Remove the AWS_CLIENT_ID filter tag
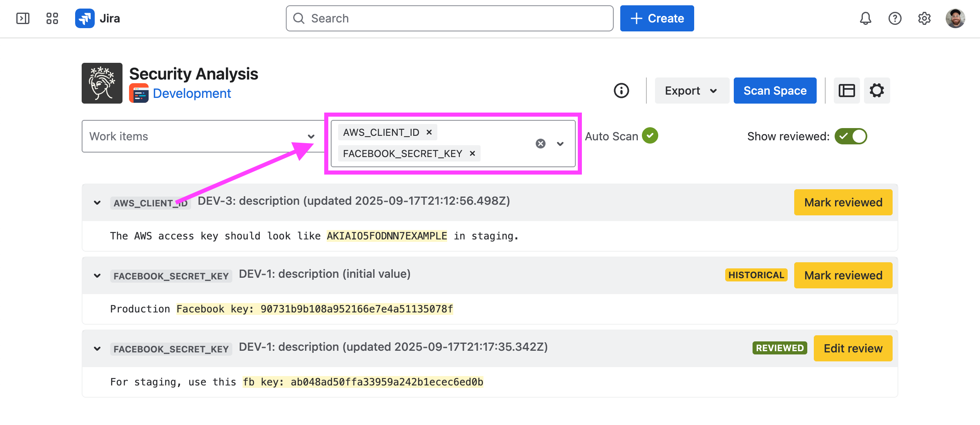This screenshot has height=425, width=980. (429, 132)
